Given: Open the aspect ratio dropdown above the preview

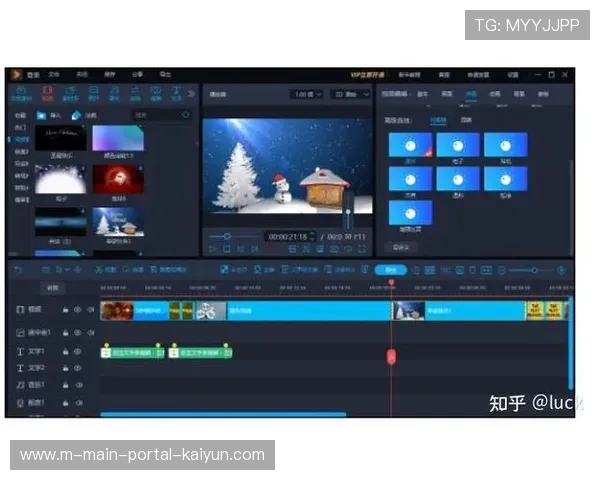Looking at the screenshot, I should 351,94.
